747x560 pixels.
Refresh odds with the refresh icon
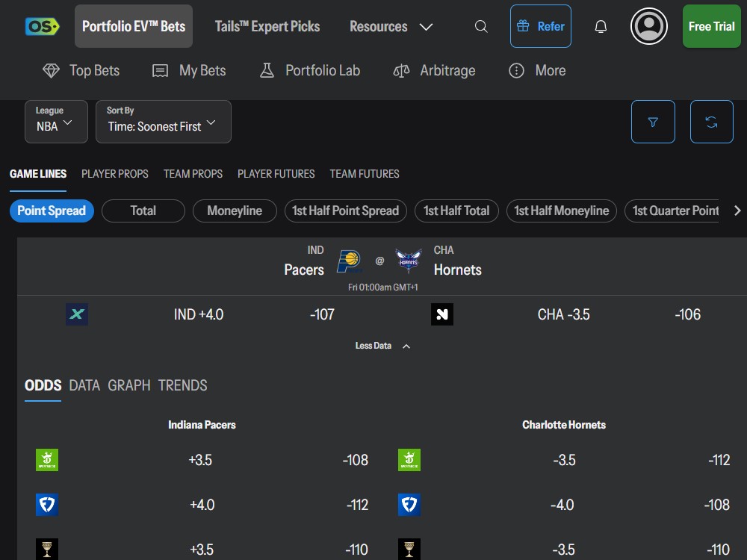(x=711, y=122)
